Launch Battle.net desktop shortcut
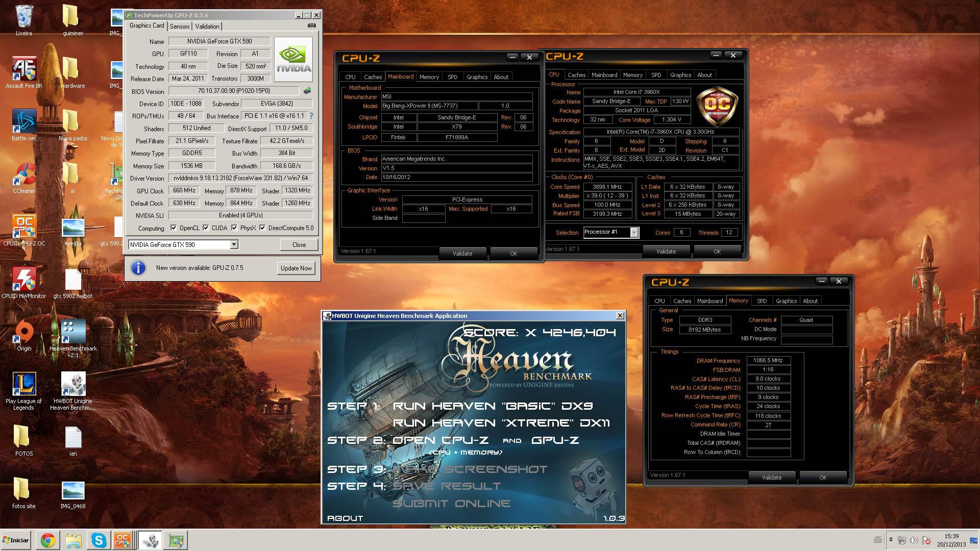Screen dimensions: 980x551 click(23, 126)
